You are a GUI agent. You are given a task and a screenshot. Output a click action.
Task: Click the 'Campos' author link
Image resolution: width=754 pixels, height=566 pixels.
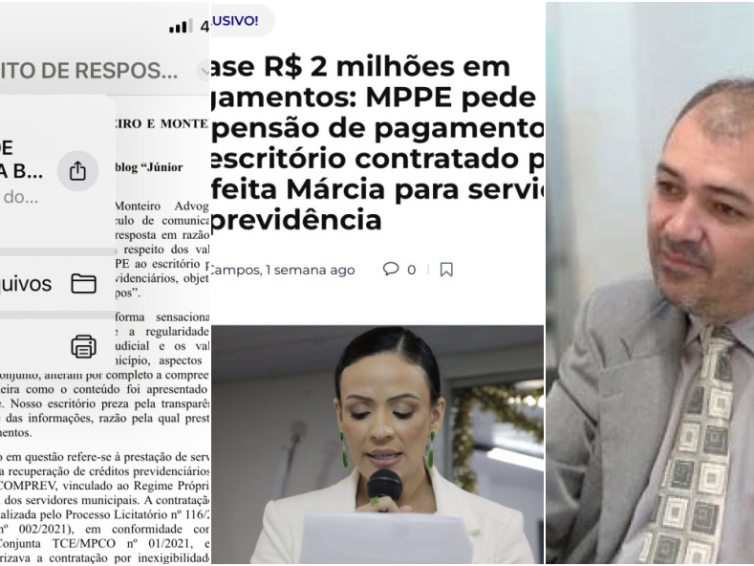[235, 270]
